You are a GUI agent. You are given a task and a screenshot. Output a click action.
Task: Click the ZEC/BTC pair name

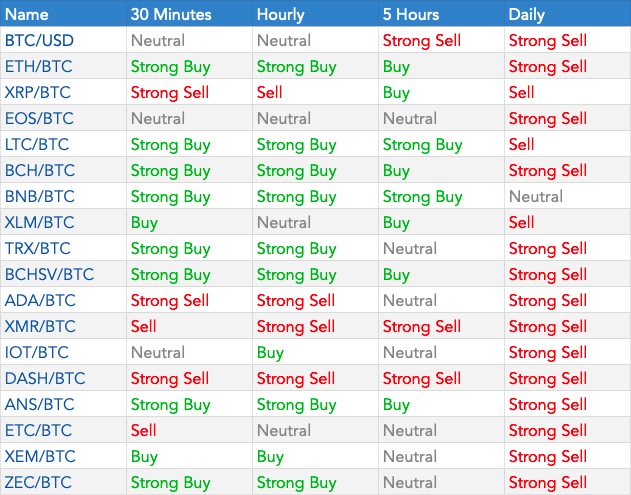(38, 483)
